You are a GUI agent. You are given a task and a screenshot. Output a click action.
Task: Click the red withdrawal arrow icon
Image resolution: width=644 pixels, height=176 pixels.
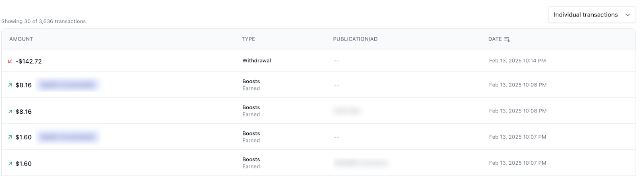[x=10, y=61]
